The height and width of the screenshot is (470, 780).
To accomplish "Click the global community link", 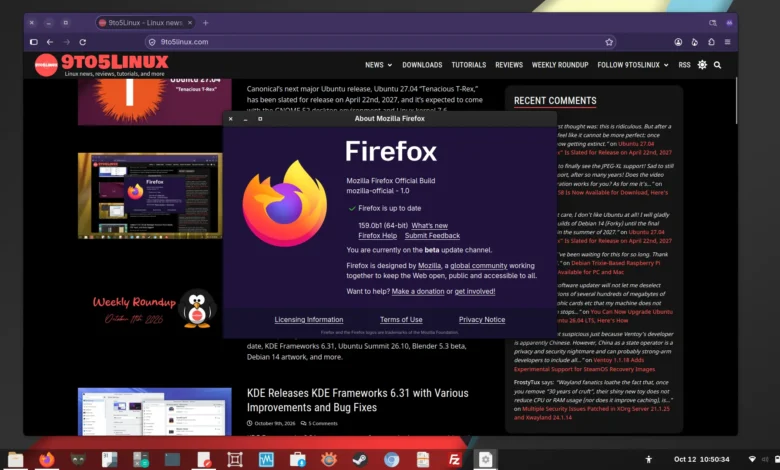I will coord(479,266).
